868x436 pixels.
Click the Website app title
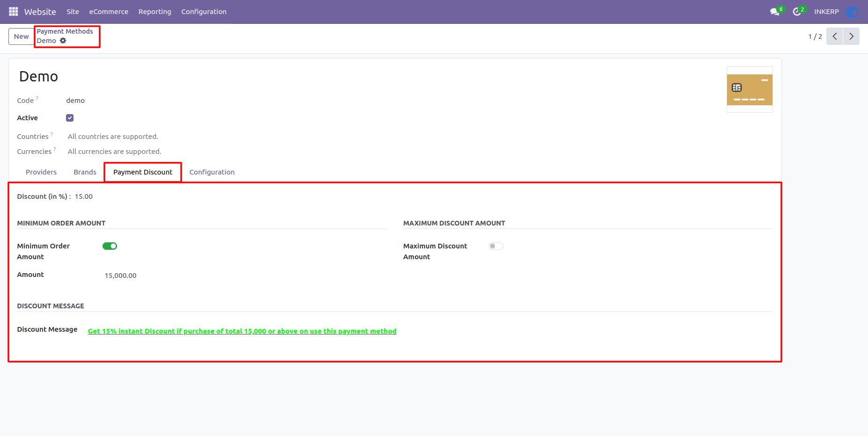click(x=40, y=12)
